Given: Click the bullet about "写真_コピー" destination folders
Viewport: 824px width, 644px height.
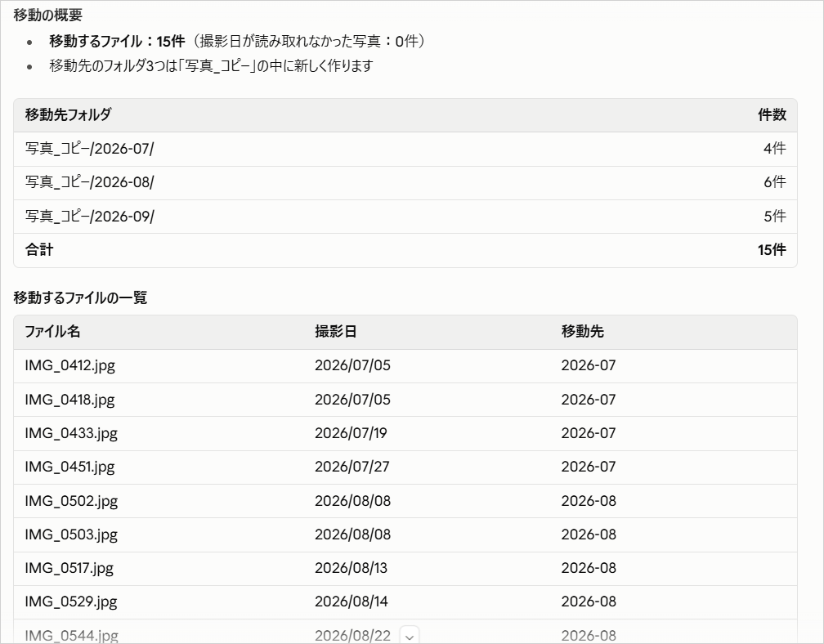Looking at the screenshot, I should pos(211,65).
